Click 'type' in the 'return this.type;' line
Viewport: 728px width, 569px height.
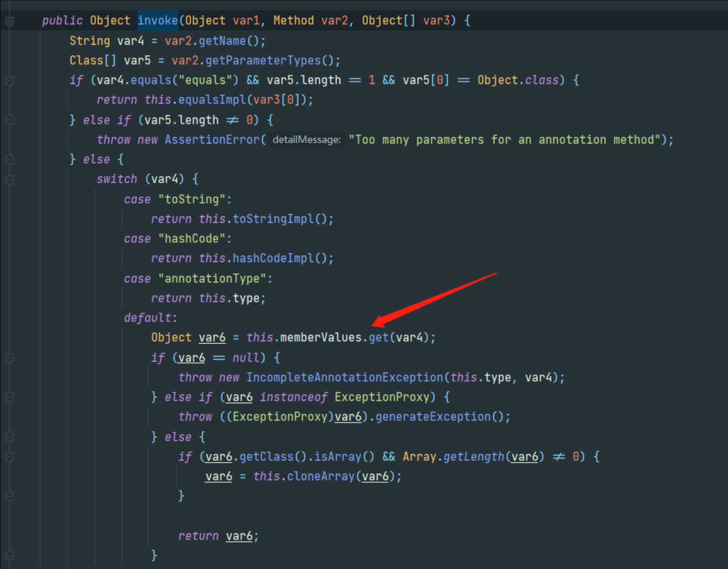coord(246,298)
